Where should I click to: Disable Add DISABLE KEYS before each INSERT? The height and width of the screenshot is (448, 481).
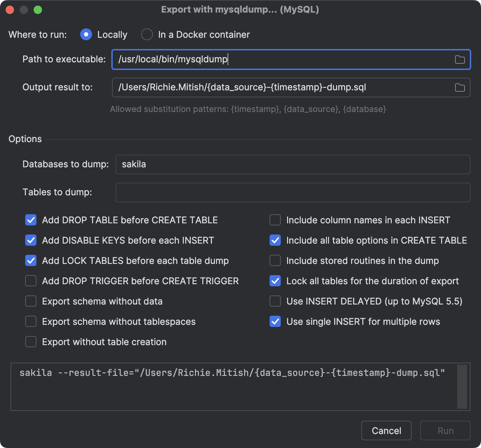tap(30, 240)
